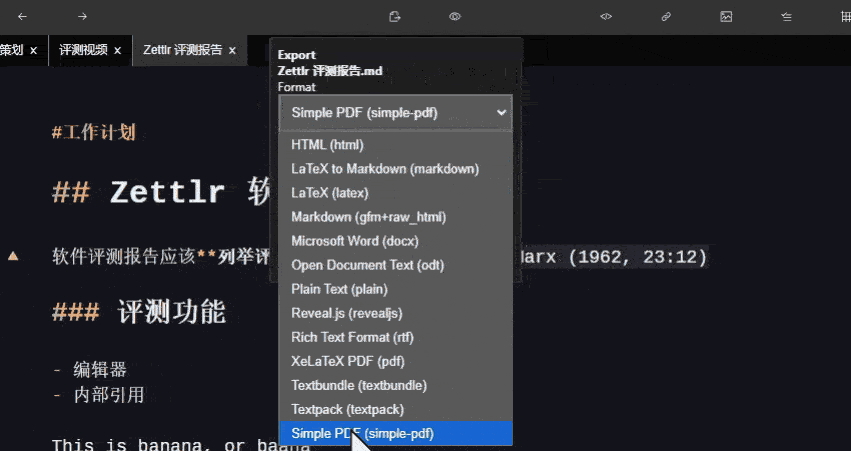Close the 策划 tab
Screen dimensions: 851x451
(x=34, y=50)
